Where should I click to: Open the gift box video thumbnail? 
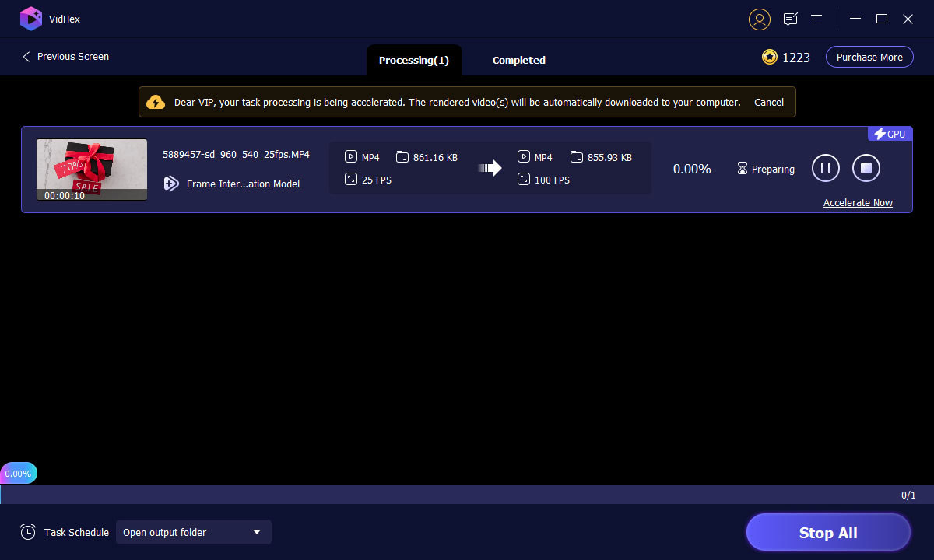tap(91, 170)
